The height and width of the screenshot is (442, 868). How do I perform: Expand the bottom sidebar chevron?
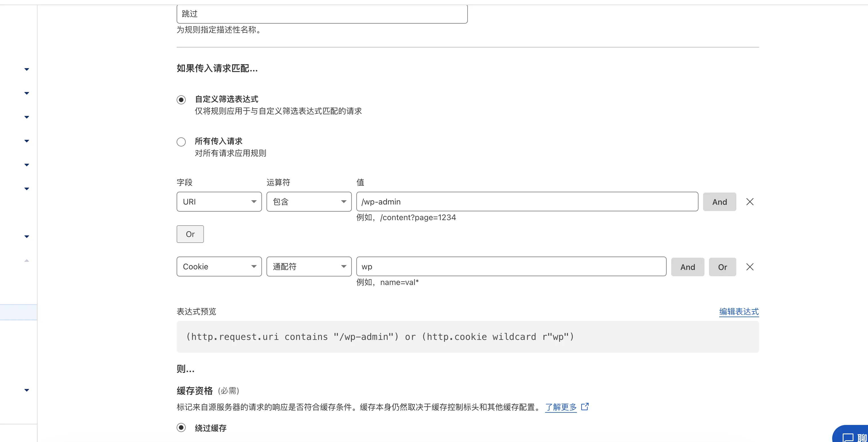tap(27, 390)
